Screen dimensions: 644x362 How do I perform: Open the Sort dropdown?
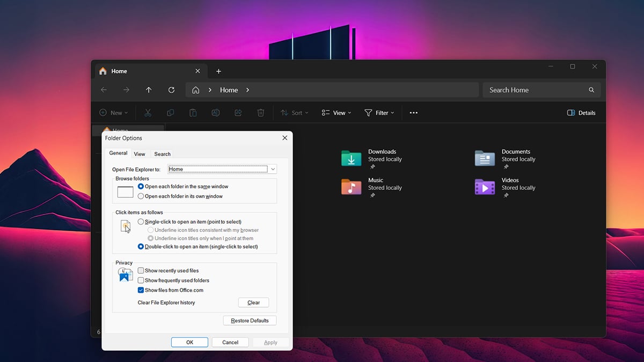point(295,113)
